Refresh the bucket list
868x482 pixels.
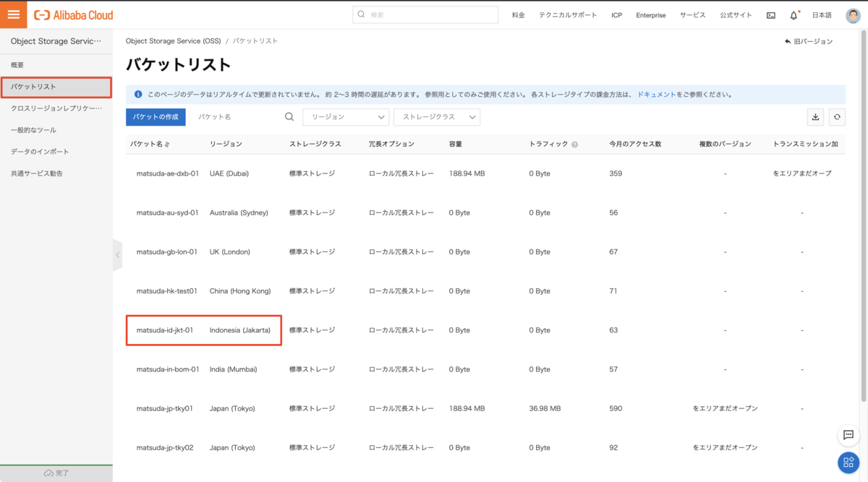pyautogui.click(x=837, y=117)
